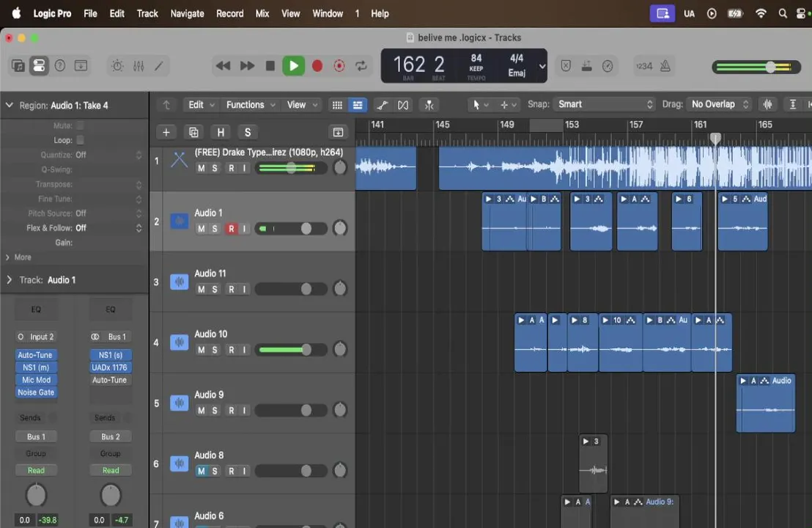The height and width of the screenshot is (528, 812).
Task: Toggle Catch Playhead icon
Action: point(429,105)
